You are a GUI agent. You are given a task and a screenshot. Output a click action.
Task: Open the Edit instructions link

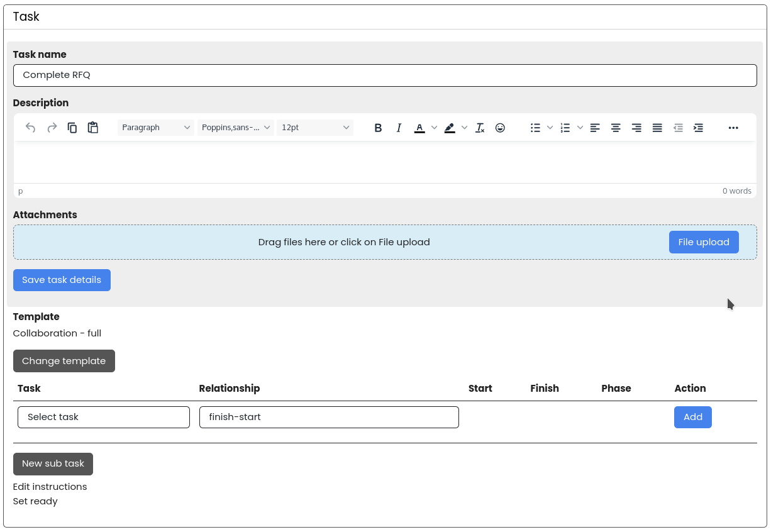(x=50, y=487)
